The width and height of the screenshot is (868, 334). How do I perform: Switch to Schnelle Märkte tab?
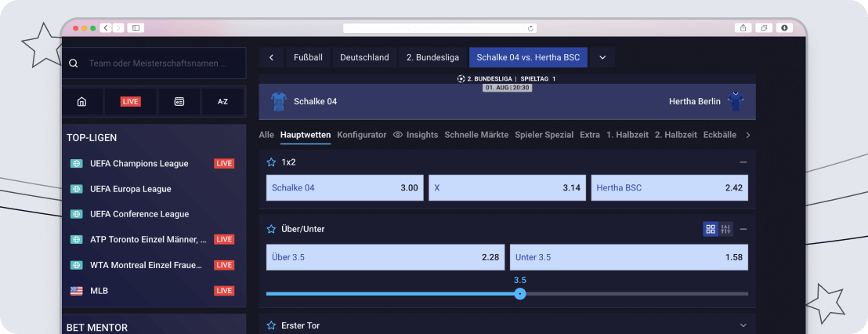[x=476, y=135]
